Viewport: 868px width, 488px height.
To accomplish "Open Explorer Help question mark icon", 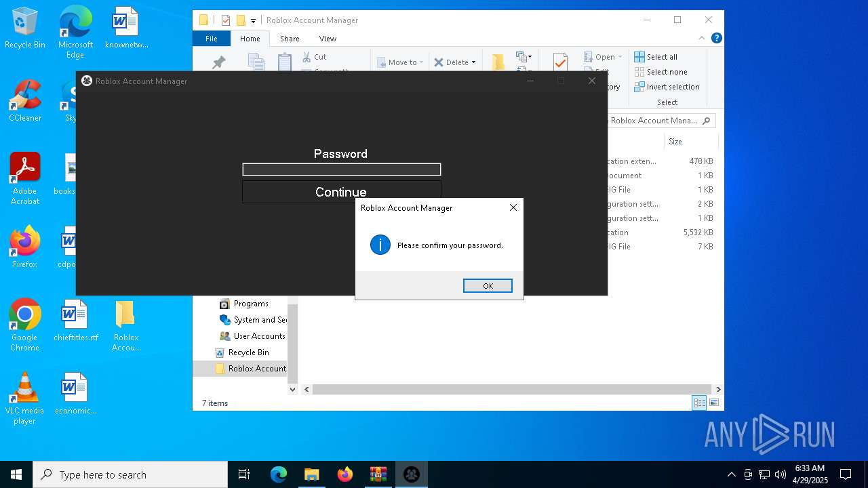I will (716, 39).
